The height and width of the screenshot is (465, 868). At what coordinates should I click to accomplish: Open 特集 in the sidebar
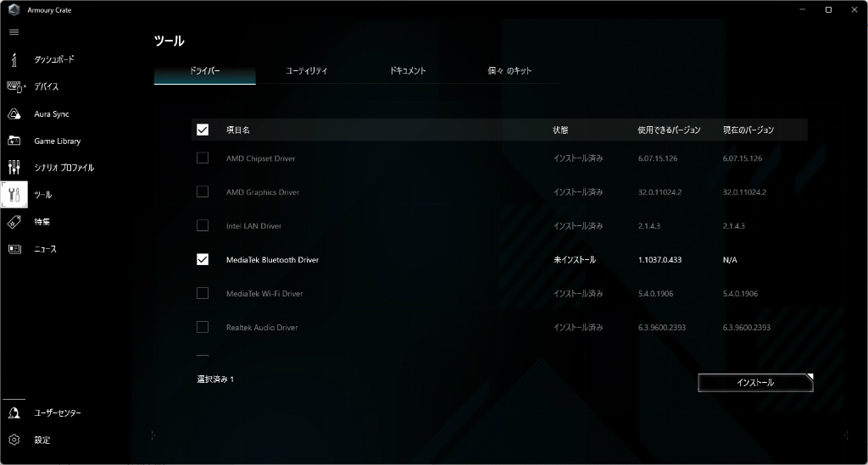[42, 222]
